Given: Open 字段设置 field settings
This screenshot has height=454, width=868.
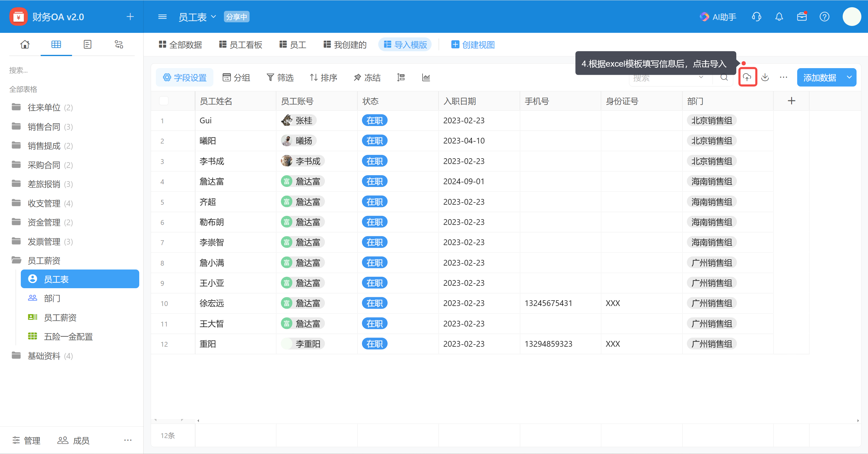Looking at the screenshot, I should [x=185, y=77].
